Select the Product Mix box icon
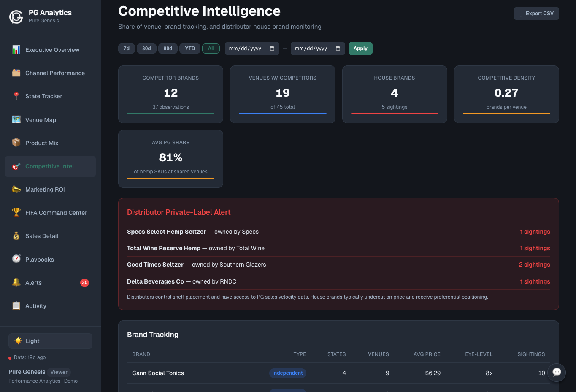The height and width of the screenshot is (392, 576). click(16, 143)
